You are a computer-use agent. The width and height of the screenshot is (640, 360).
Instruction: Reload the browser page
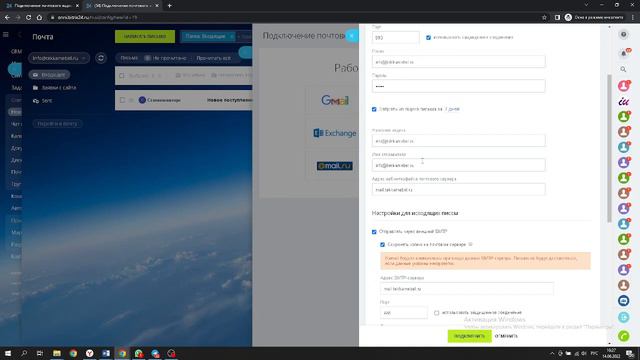pos(29,18)
